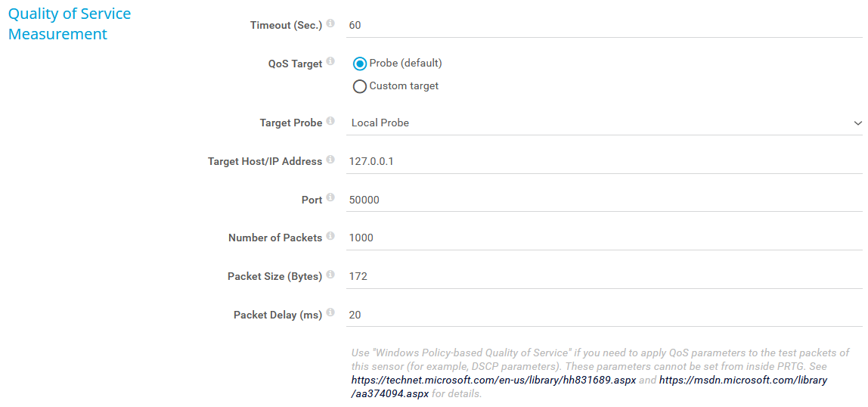Click the Target Probe dropdown chevron arrow

pyautogui.click(x=857, y=123)
